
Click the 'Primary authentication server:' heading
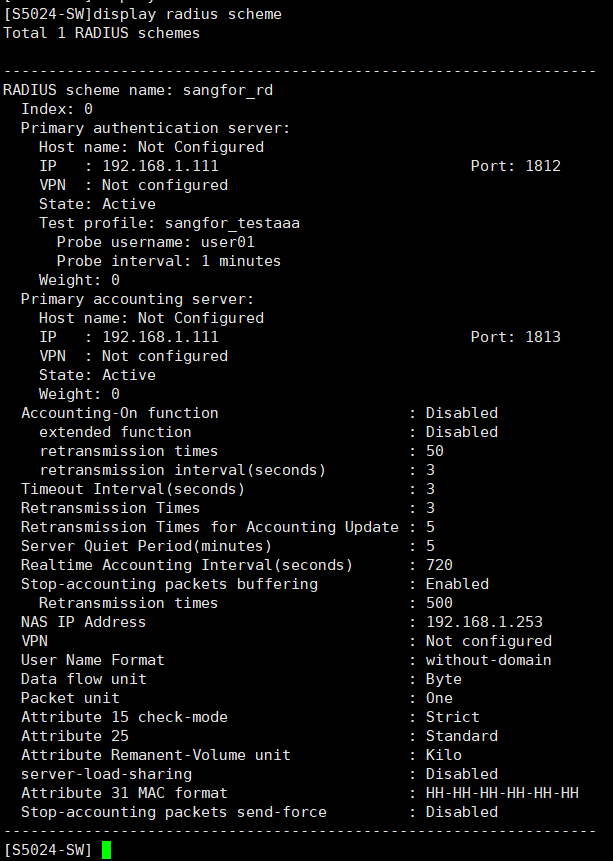[x=155, y=128]
